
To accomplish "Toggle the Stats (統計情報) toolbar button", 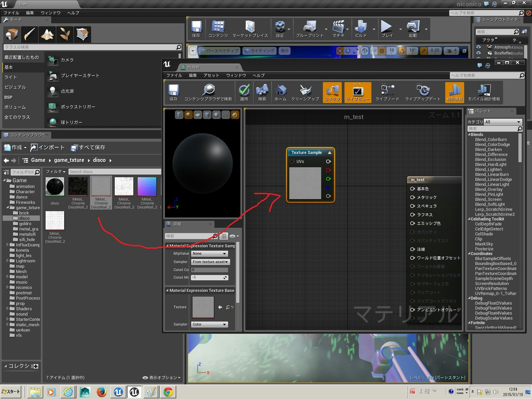I will 455,92.
